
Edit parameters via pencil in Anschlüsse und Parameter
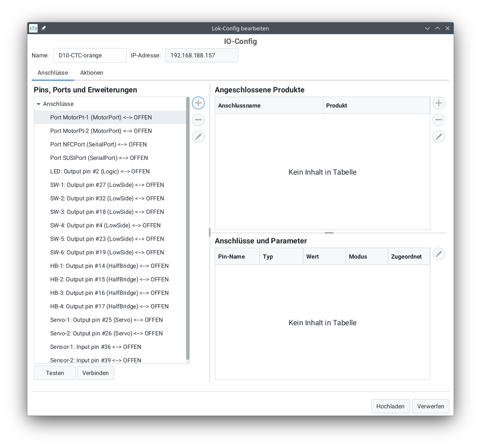(438, 254)
